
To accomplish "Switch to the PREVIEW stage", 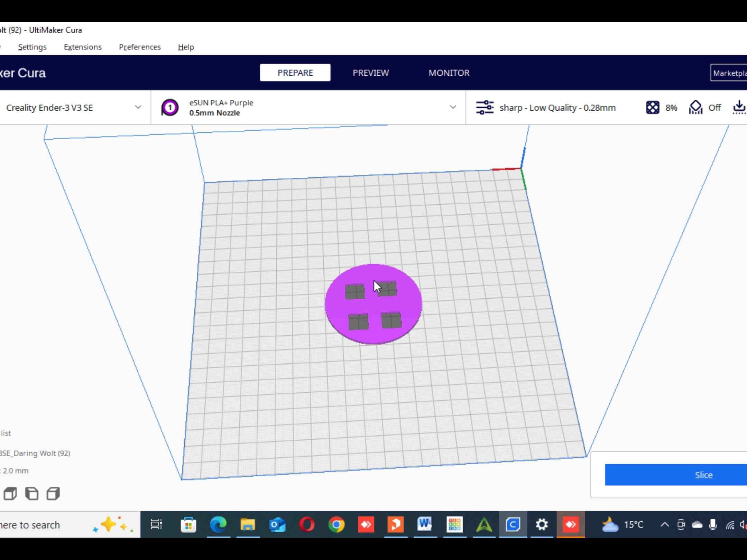I will [x=371, y=73].
